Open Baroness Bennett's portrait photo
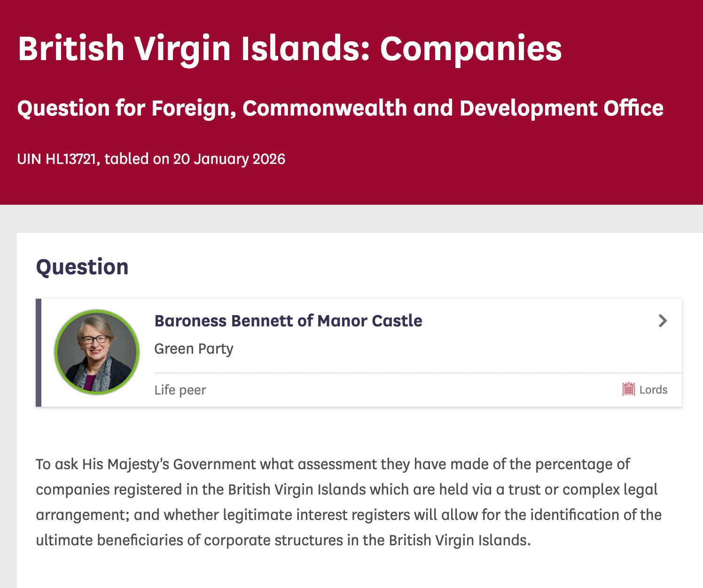This screenshot has width=703, height=588. 97,352
